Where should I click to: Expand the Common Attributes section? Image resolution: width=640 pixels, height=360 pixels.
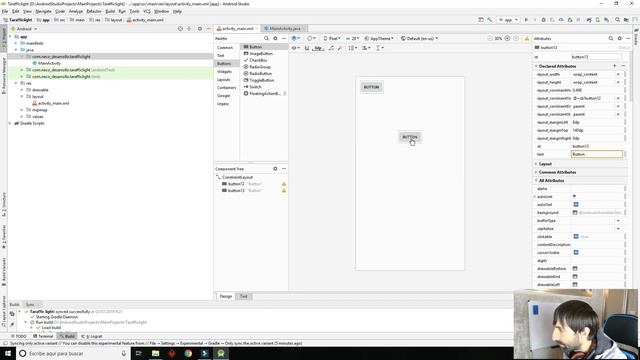[x=536, y=172]
